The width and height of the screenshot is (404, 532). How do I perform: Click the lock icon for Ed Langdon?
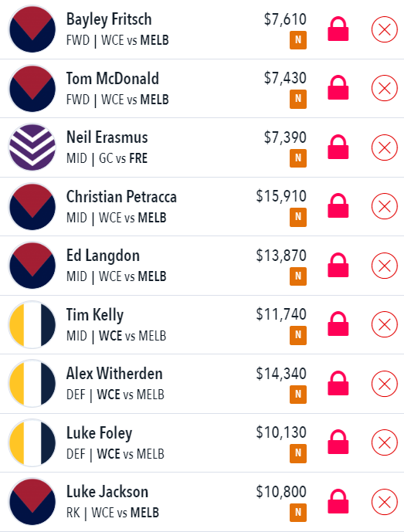338,265
